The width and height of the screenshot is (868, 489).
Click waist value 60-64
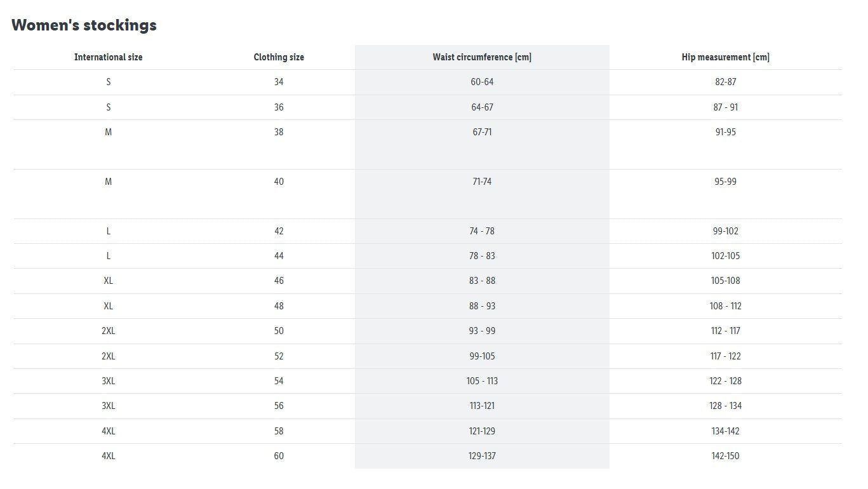click(x=482, y=82)
